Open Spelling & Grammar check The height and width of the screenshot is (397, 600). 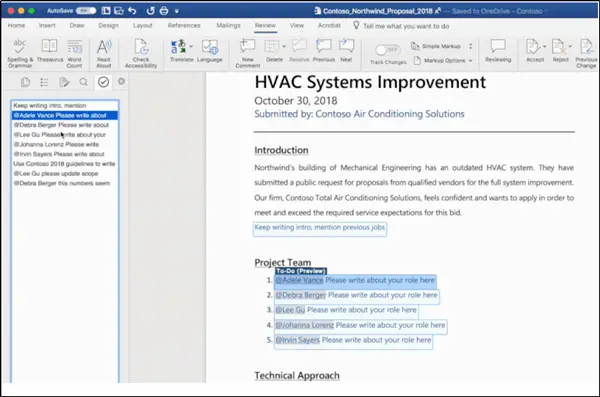20,53
